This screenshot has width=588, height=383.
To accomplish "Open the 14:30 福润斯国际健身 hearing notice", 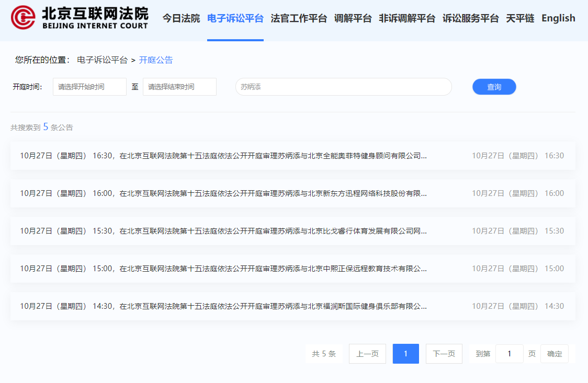I will (223, 306).
